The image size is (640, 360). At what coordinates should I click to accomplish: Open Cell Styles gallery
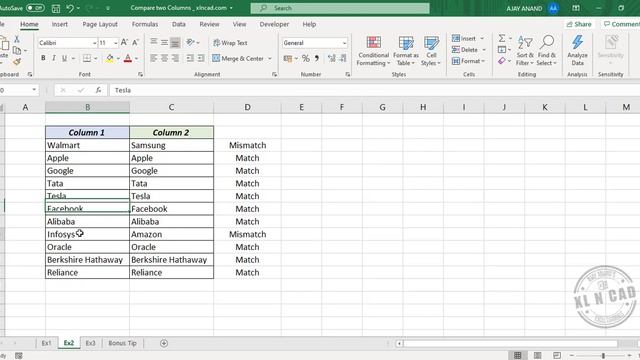point(431,51)
